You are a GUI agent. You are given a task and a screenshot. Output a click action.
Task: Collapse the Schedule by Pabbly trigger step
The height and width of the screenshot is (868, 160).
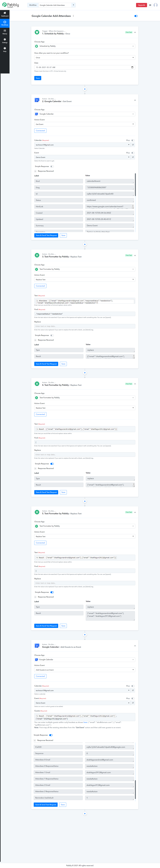click(x=135, y=32)
